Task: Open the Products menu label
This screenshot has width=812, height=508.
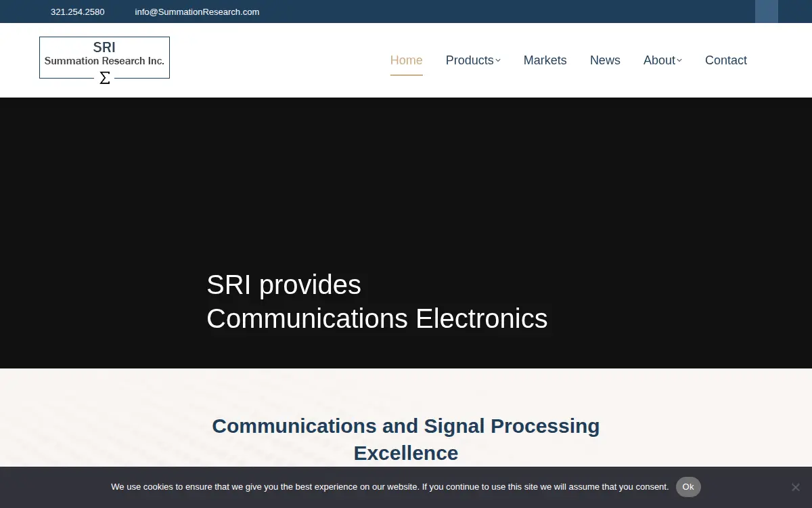Action: (470, 60)
